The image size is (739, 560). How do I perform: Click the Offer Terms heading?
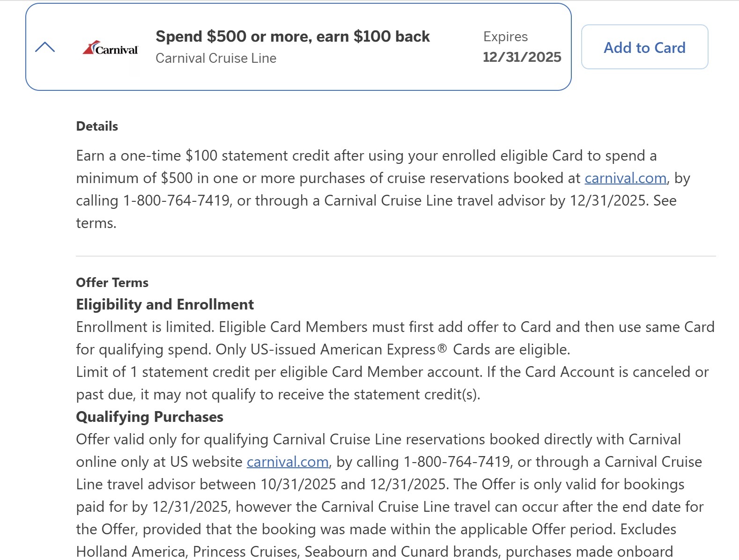pos(112,283)
